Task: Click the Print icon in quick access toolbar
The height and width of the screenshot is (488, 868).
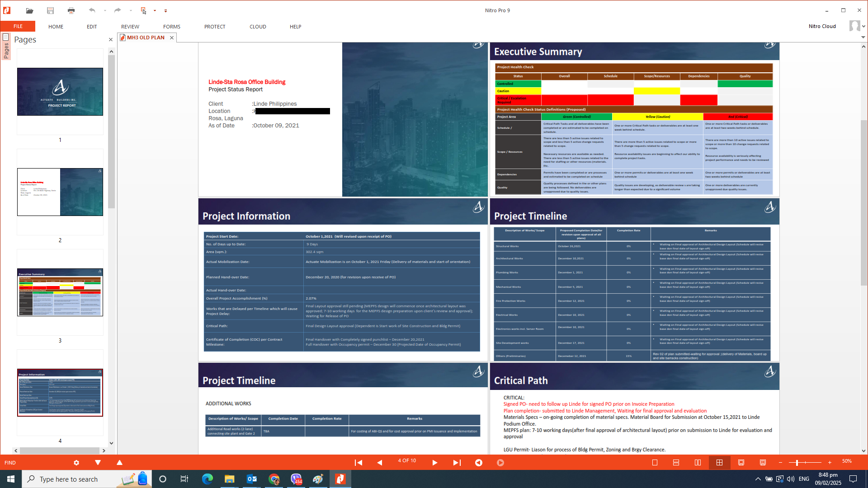Action: [x=71, y=10]
